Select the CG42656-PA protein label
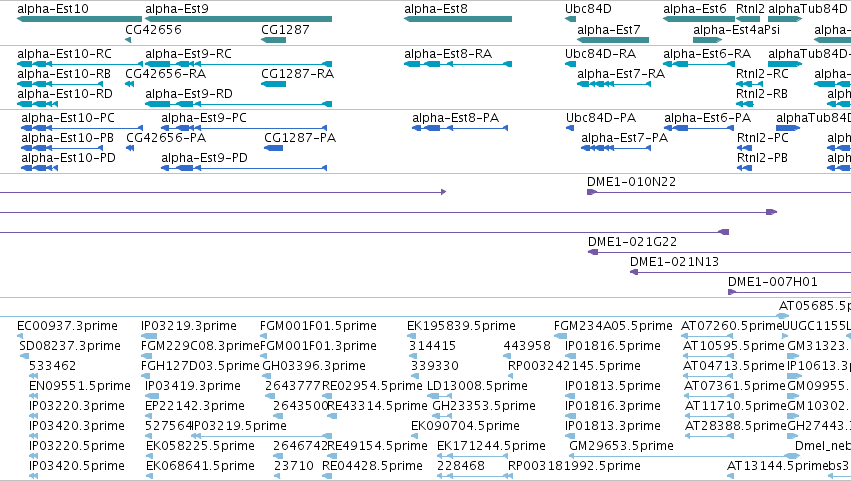The width and height of the screenshot is (851, 481). tap(166, 137)
